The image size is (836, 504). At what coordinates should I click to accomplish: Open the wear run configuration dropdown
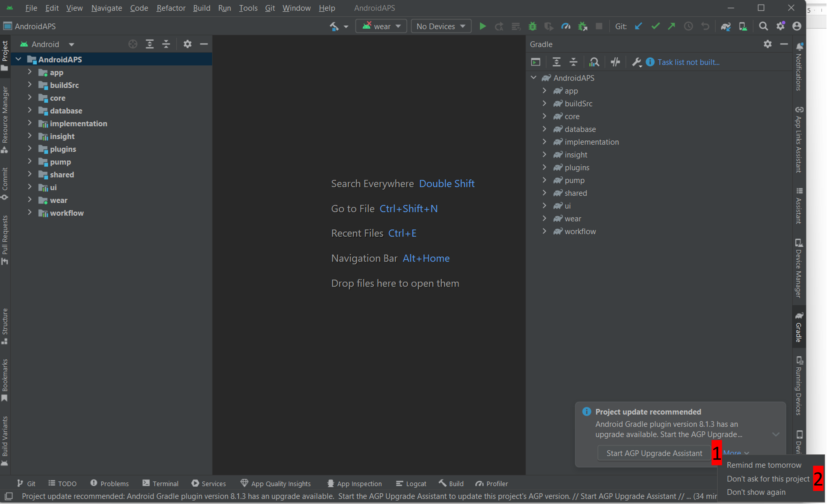[381, 26]
